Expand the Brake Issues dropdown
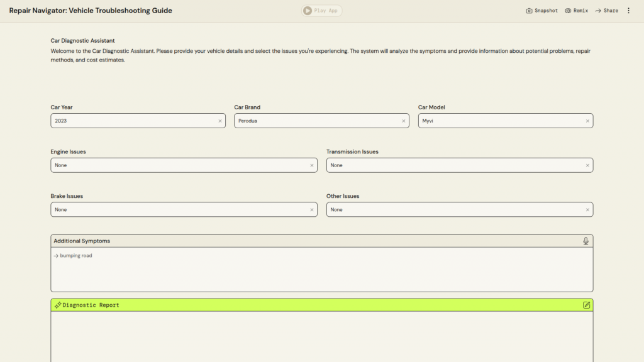The image size is (644, 362). click(176, 210)
